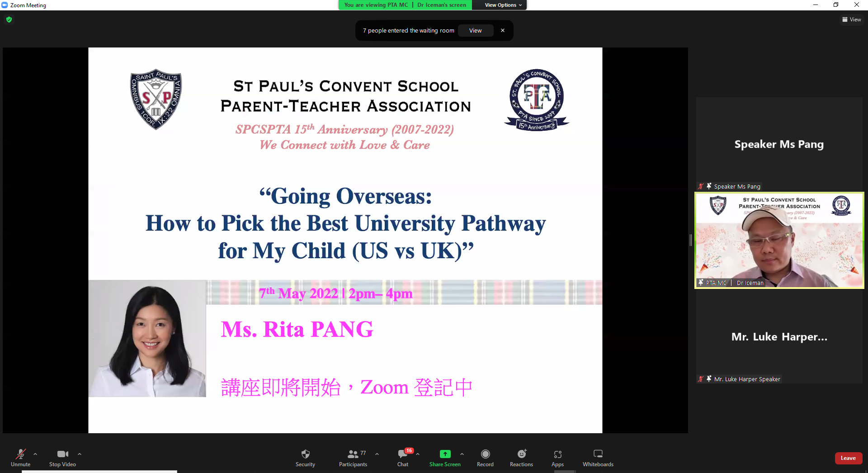Screen dimensions: 868x473
Task: Click the Saint Paul's school crest
Action: (x=156, y=99)
